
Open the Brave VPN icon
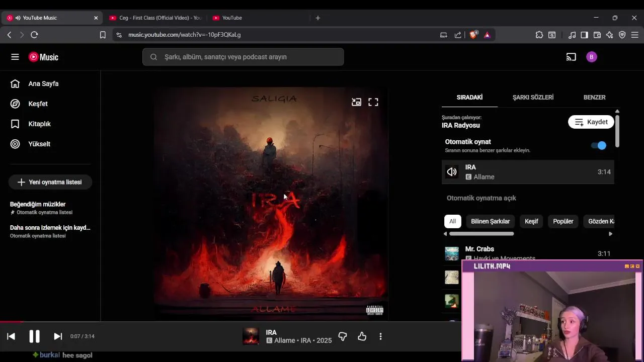pyautogui.click(x=622, y=35)
